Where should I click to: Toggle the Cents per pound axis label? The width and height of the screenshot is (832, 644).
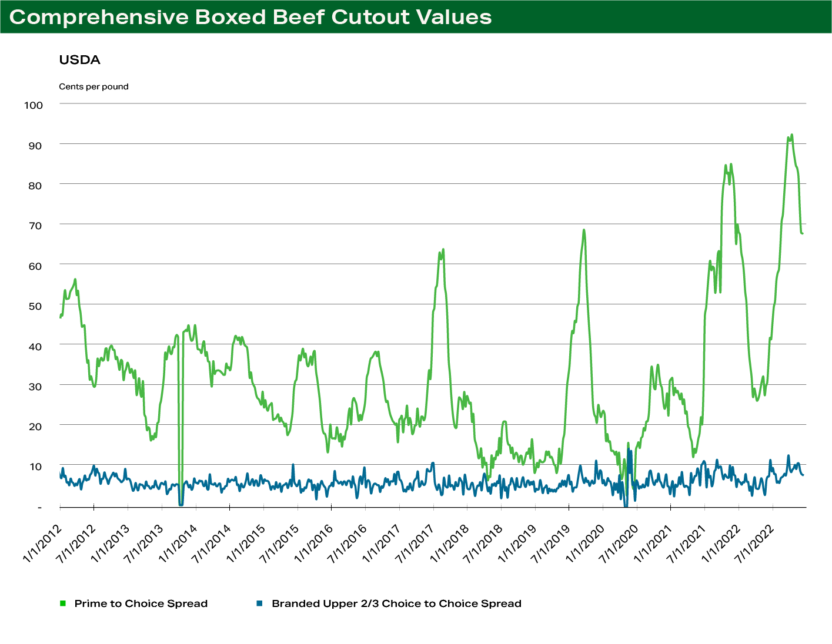point(93,86)
